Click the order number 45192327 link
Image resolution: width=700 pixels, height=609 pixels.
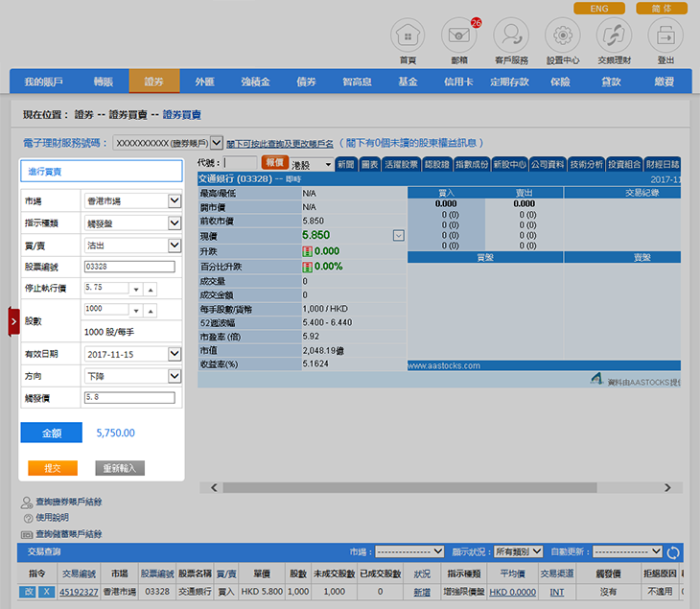point(79,592)
